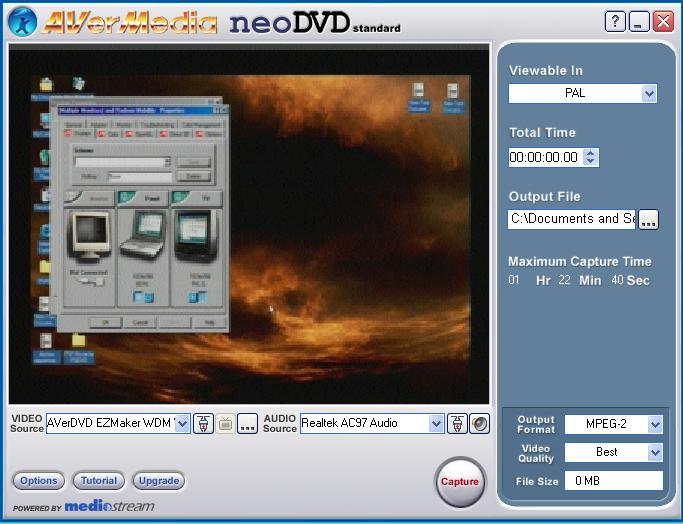Open the Tutorial
The width and height of the screenshot is (683, 524).
point(98,481)
